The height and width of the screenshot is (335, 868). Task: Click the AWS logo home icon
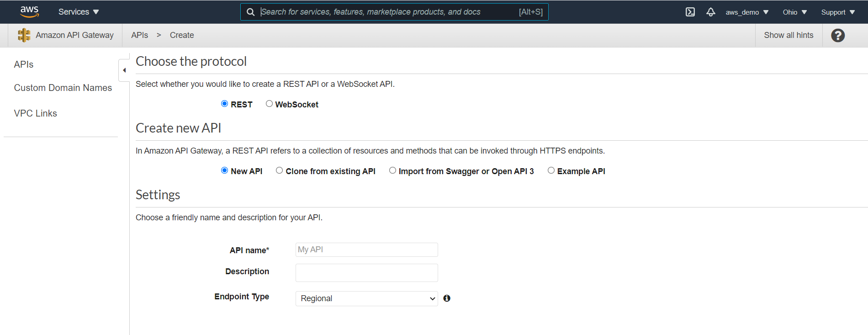[29, 12]
